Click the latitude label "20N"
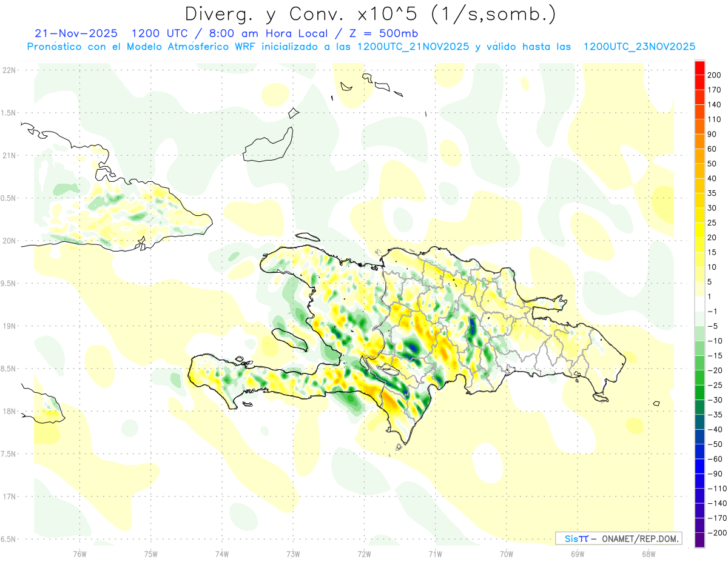 tap(9, 241)
